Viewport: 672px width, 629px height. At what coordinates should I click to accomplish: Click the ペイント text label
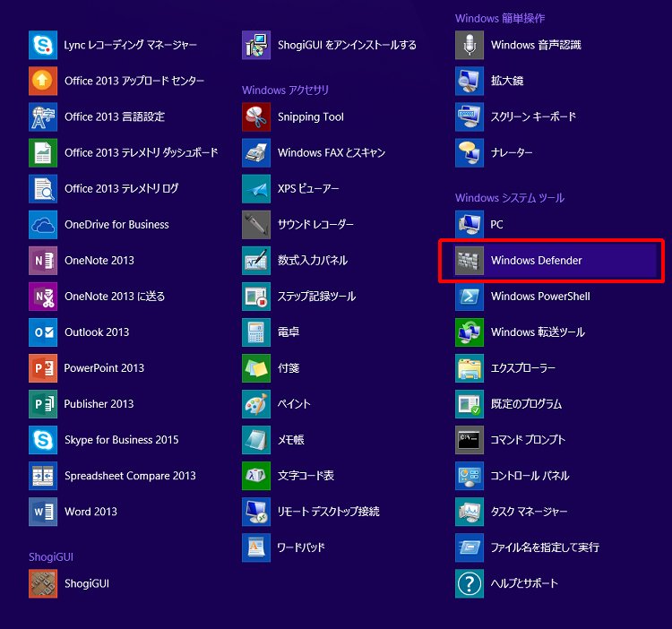pyautogui.click(x=294, y=404)
